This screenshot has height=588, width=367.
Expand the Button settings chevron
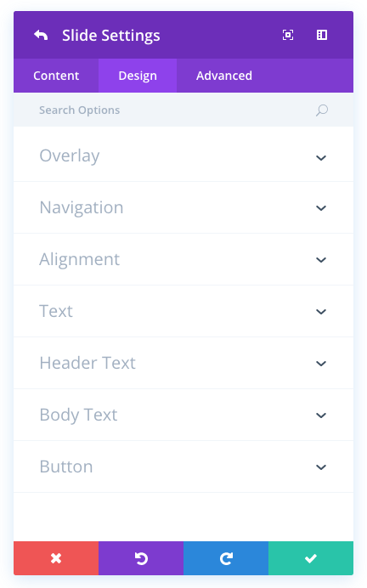(x=321, y=467)
